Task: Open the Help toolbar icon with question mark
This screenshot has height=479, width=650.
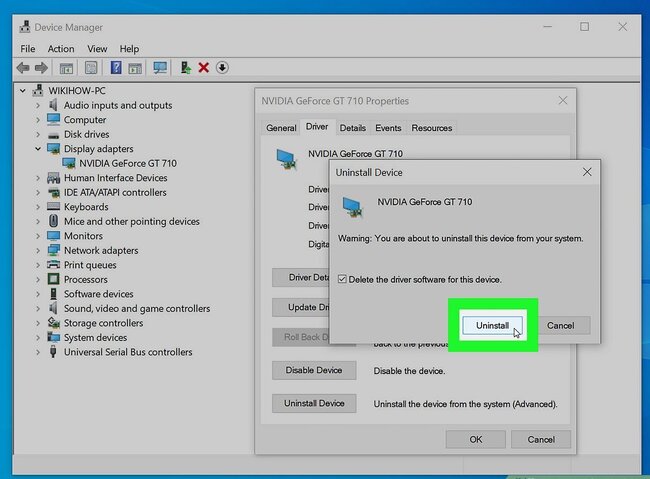Action: (116, 68)
